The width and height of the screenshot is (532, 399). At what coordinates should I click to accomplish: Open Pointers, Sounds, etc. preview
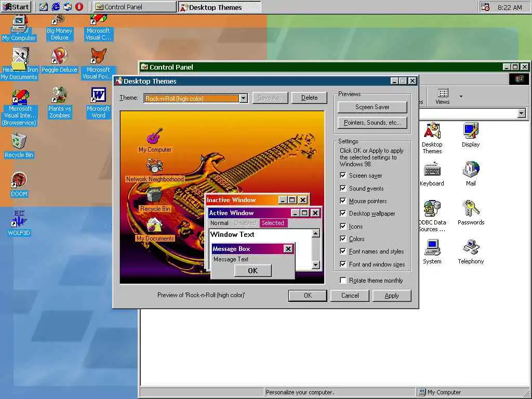pyautogui.click(x=372, y=123)
